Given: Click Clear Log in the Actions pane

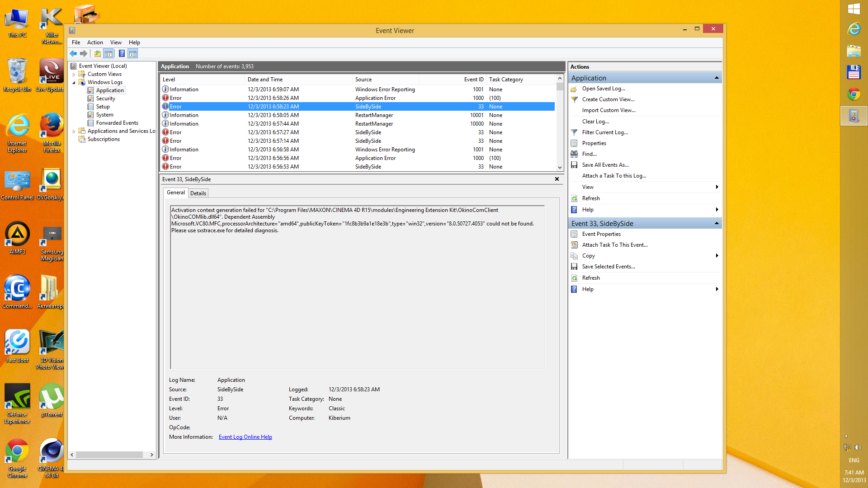Looking at the screenshot, I should coord(595,122).
